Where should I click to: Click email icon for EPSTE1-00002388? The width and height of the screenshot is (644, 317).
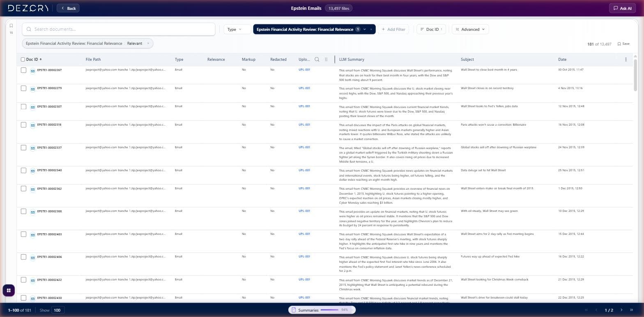tap(33, 212)
